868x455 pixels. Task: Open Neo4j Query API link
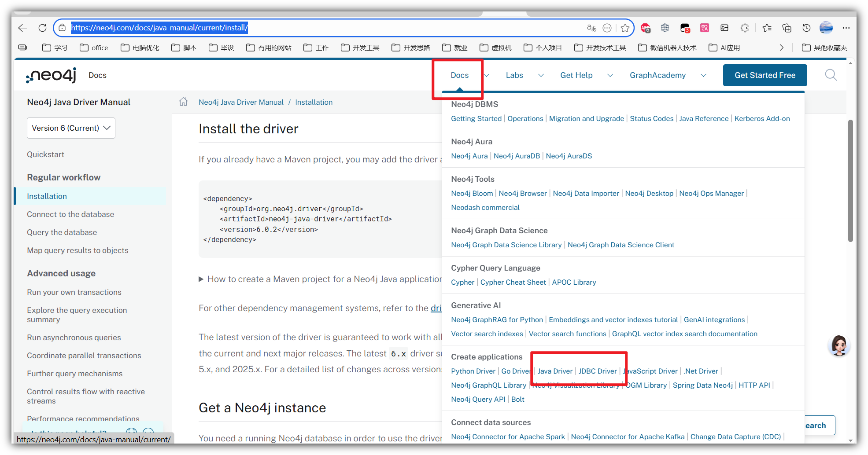478,399
